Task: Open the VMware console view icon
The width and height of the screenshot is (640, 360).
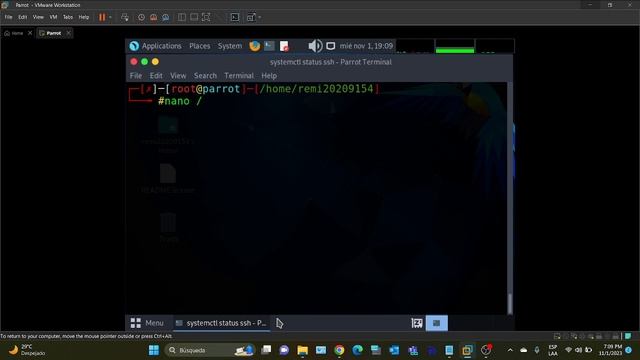Action: click(235, 17)
